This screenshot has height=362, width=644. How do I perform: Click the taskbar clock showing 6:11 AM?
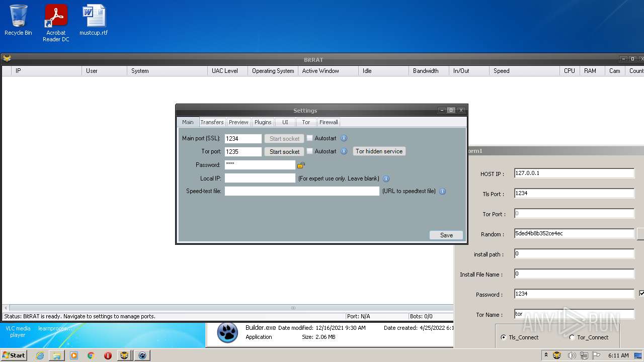pos(618,355)
